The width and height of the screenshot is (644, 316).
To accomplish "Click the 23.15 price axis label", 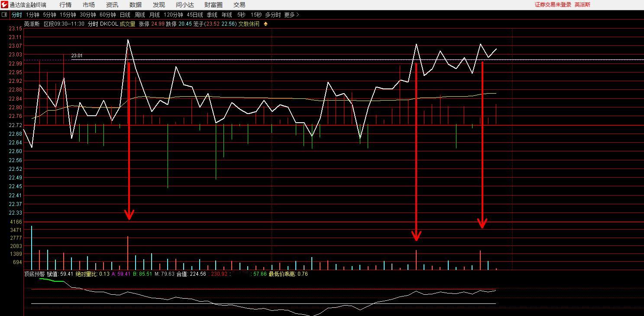I will (15, 28).
